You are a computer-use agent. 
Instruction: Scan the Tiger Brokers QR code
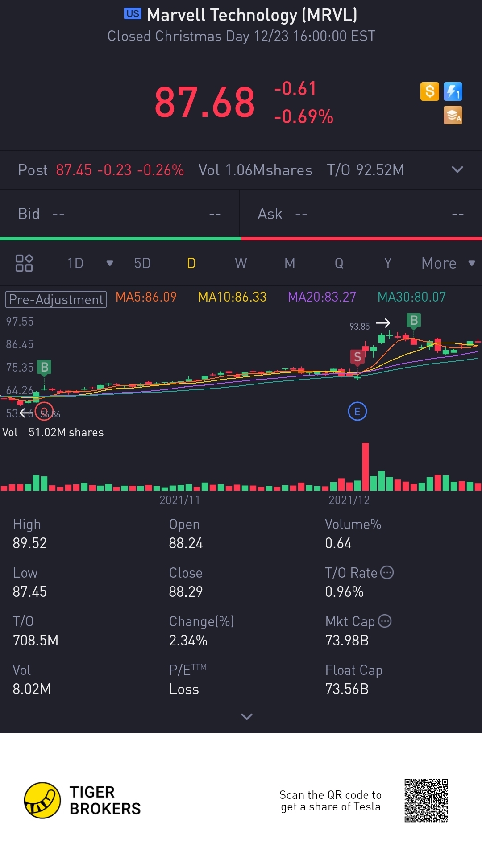426,801
